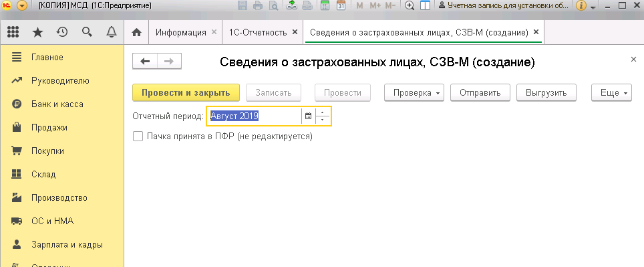644x267 pixels.
Task: Open the Руководителю section
Action: (x=61, y=80)
